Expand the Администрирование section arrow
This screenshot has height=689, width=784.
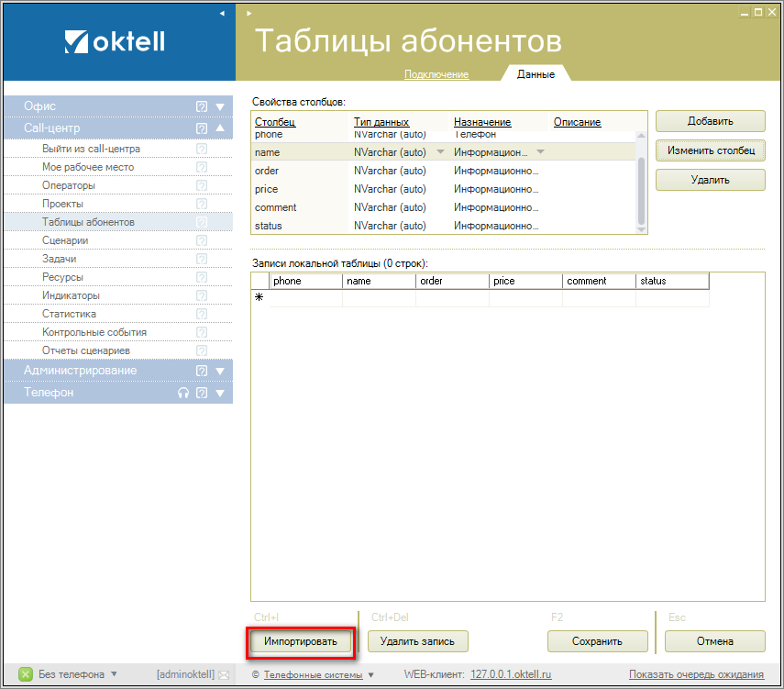[220, 372]
